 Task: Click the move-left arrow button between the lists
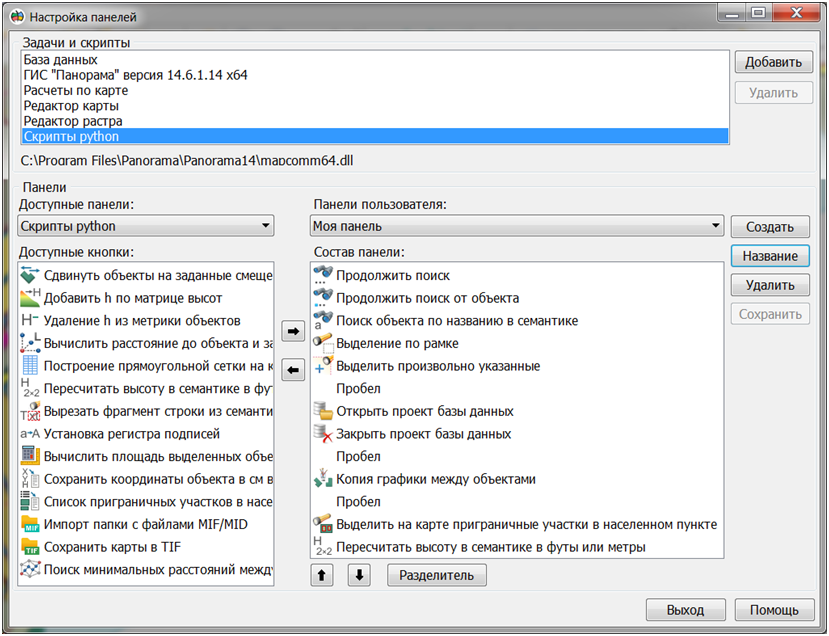292,371
